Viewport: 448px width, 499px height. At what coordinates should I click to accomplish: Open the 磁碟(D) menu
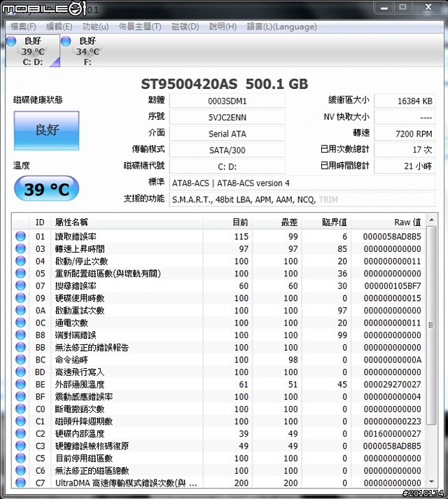pyautogui.click(x=185, y=27)
